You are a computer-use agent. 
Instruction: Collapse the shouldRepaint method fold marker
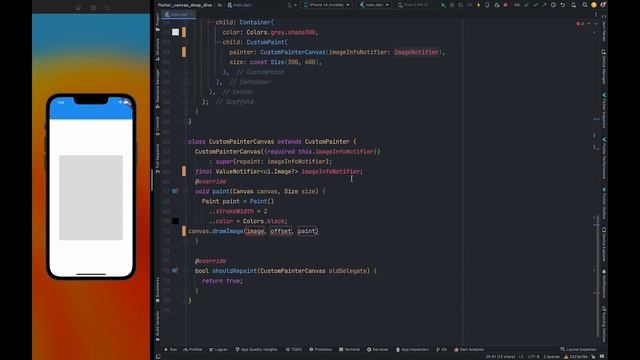click(186, 271)
